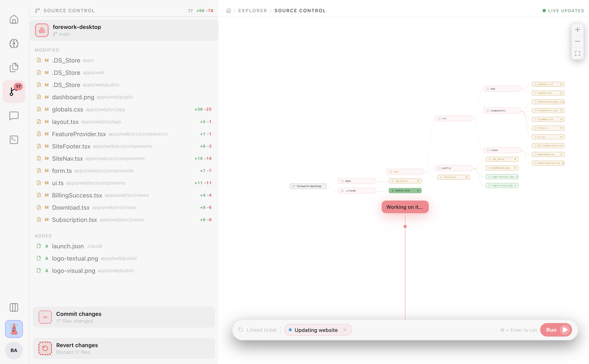This screenshot has height=364, width=589.
Task: Open FeatureProvider.tsx in file list
Action: [x=124, y=134]
